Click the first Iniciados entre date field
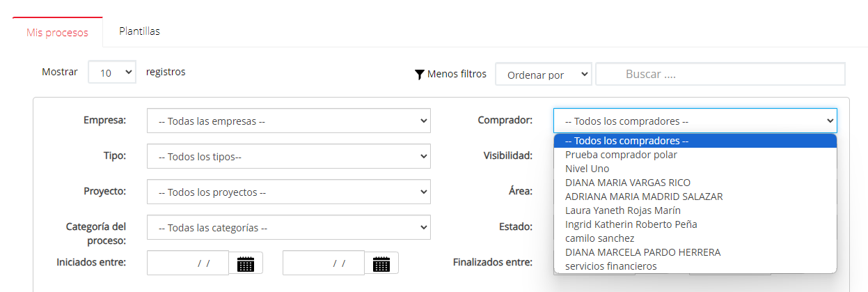 (188, 263)
